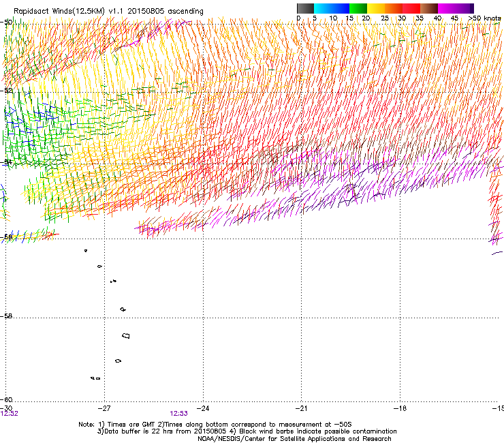
Task: Click the title 'Rapidsact Winds(12.5KM) v1.1 20150805 ascending'
Action: [108, 12]
